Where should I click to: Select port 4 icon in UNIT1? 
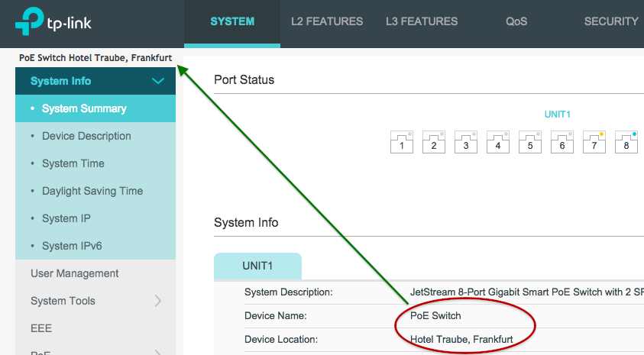[x=498, y=142]
